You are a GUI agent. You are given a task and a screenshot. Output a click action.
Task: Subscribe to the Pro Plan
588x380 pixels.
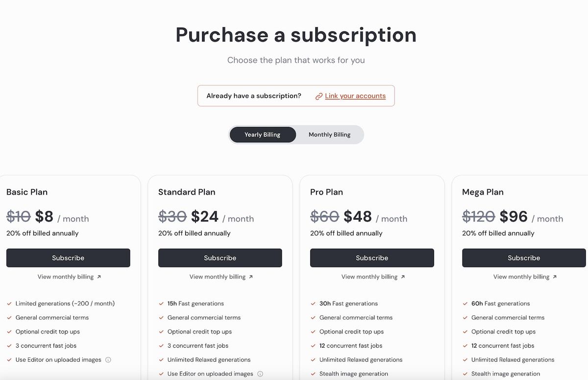click(x=372, y=258)
